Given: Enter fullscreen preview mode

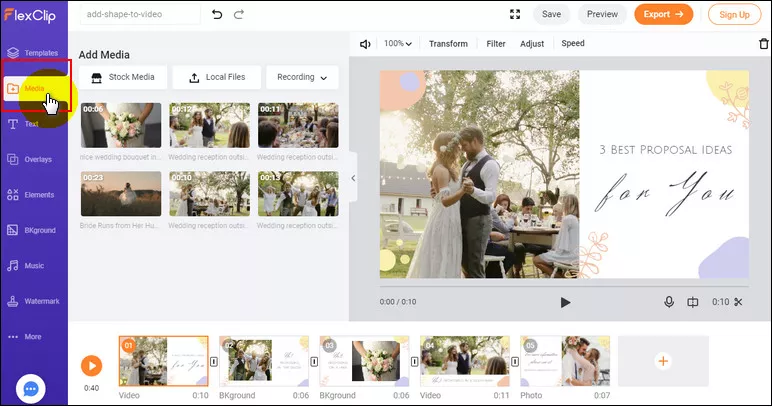Looking at the screenshot, I should (x=515, y=14).
